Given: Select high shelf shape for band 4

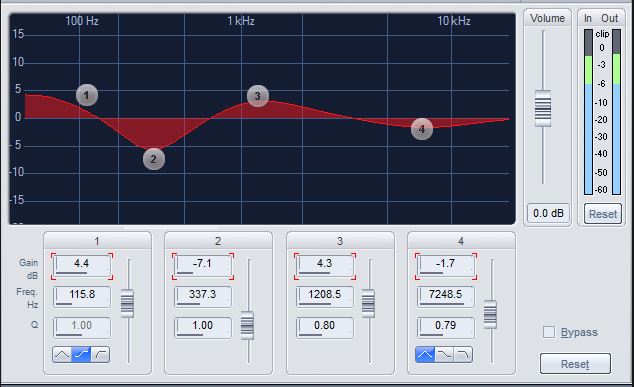Looking at the screenshot, I should click(444, 355).
